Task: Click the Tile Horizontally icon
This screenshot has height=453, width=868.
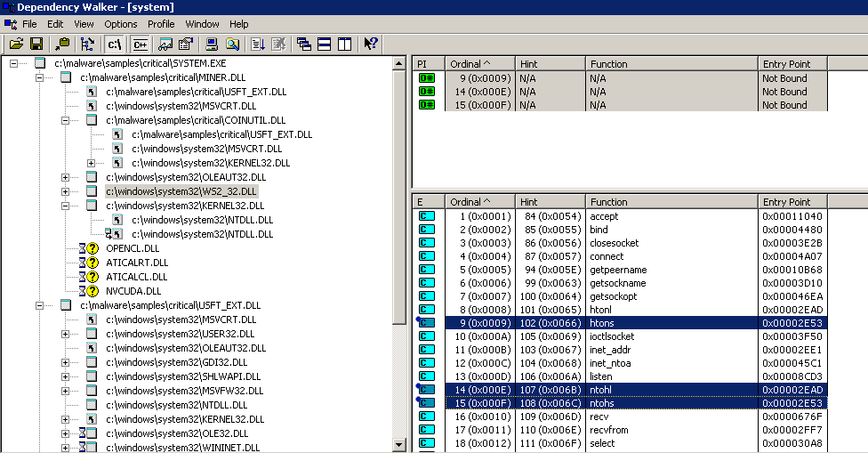Action: click(325, 44)
